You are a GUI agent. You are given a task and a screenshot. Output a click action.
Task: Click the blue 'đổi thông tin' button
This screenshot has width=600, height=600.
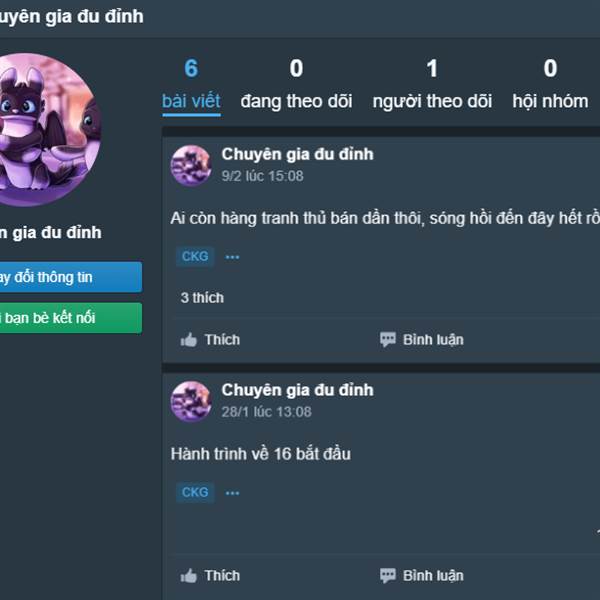(69, 277)
